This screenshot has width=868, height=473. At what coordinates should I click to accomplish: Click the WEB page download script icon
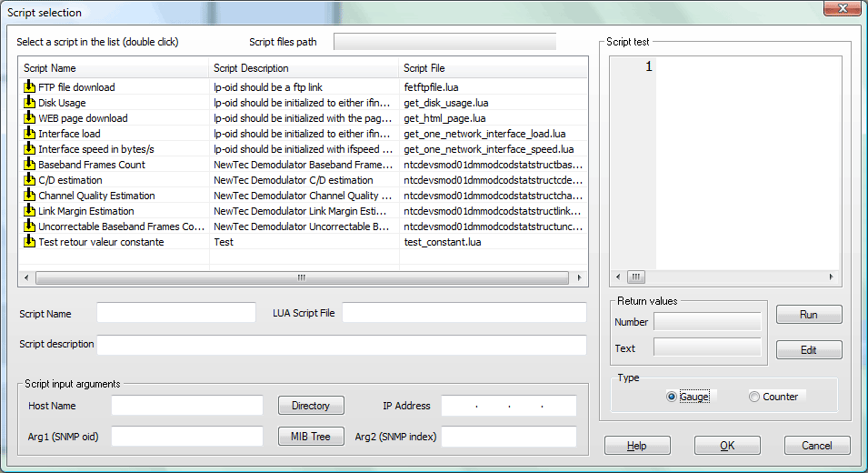(x=29, y=118)
